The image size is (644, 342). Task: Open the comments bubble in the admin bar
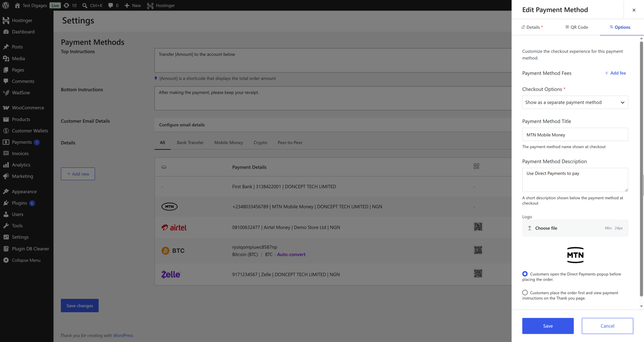pyautogui.click(x=113, y=5)
